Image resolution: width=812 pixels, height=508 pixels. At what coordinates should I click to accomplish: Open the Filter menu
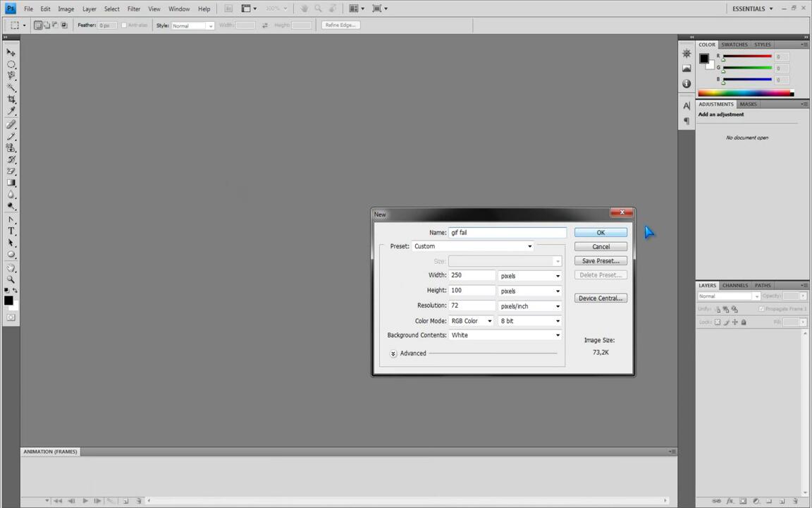133,9
